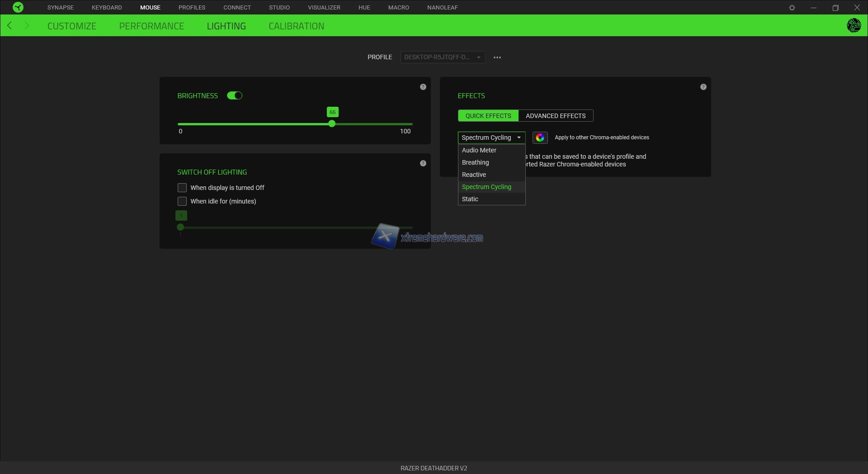The width and height of the screenshot is (868, 474).
Task: Click the back navigation arrow
Action: pos(10,26)
